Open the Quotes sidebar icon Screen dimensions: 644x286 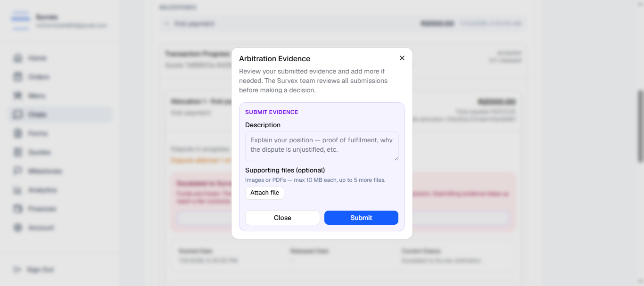18,152
